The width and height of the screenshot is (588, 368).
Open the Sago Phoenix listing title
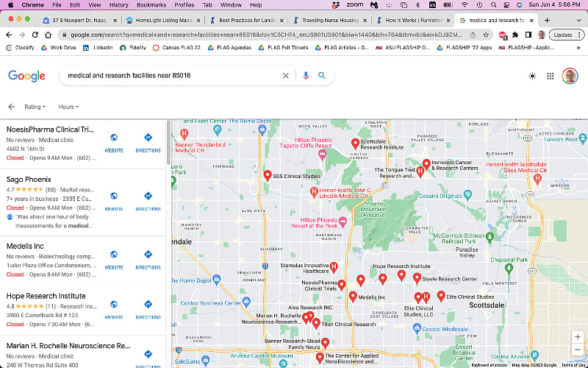29,179
